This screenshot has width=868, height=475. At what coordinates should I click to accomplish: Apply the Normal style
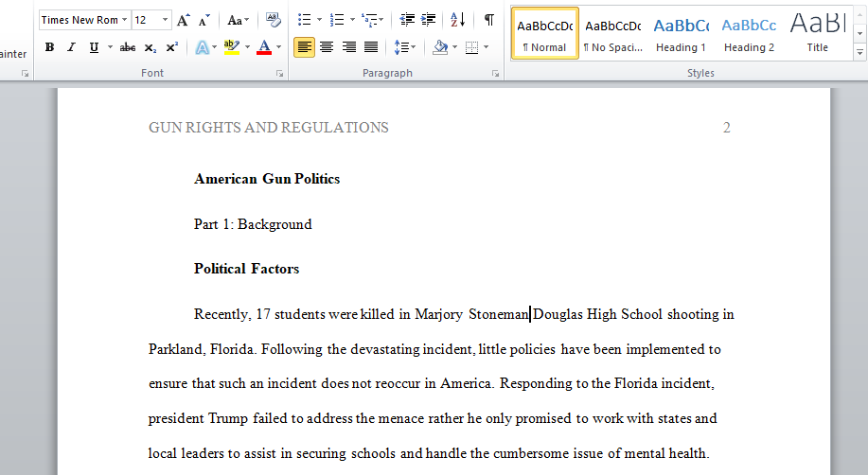coord(544,34)
